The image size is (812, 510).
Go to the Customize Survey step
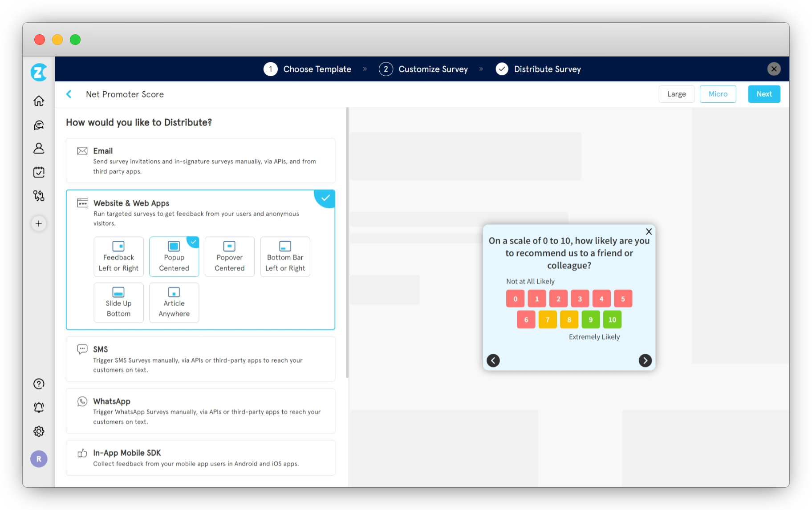click(423, 69)
